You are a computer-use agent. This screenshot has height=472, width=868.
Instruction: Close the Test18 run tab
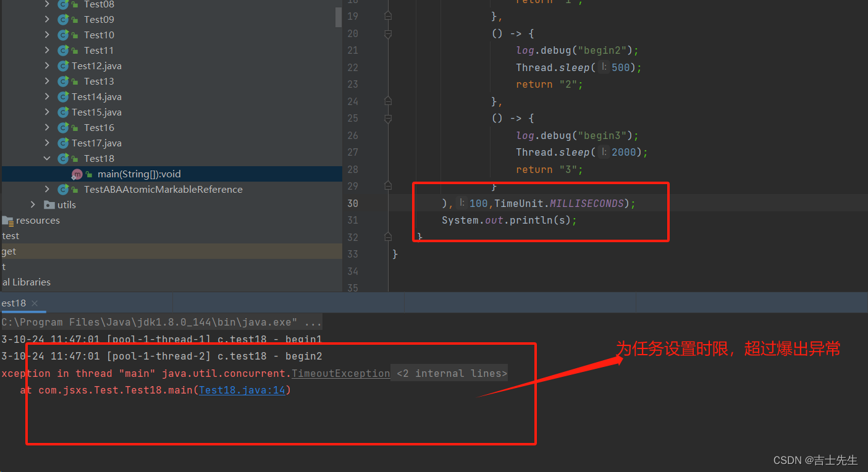[35, 303]
